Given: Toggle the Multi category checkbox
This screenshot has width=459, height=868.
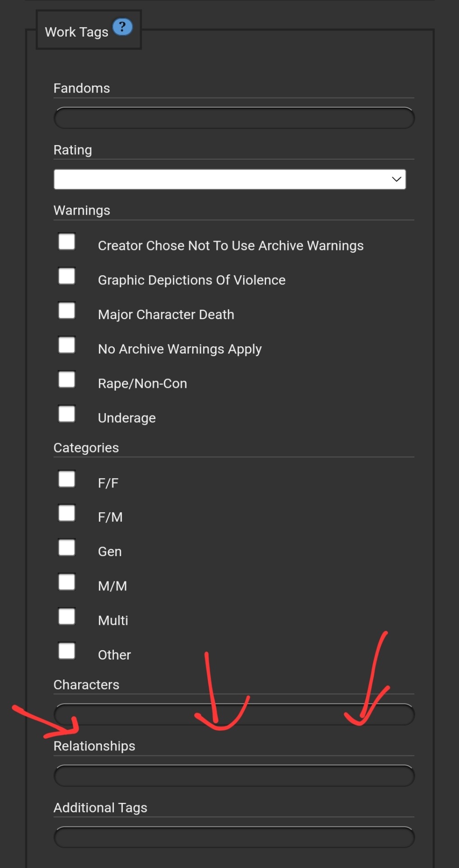Looking at the screenshot, I should pyautogui.click(x=67, y=617).
